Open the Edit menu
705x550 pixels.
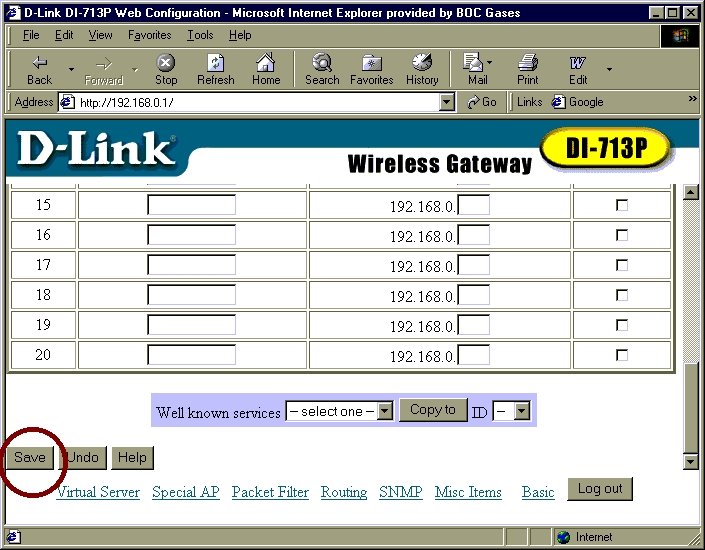tap(64, 35)
